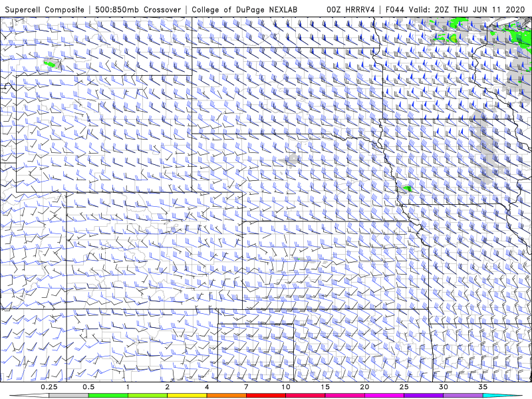Image resolution: width=532 pixels, height=399 pixels.
Task: Click the legend value '20'
Action: [364, 387]
